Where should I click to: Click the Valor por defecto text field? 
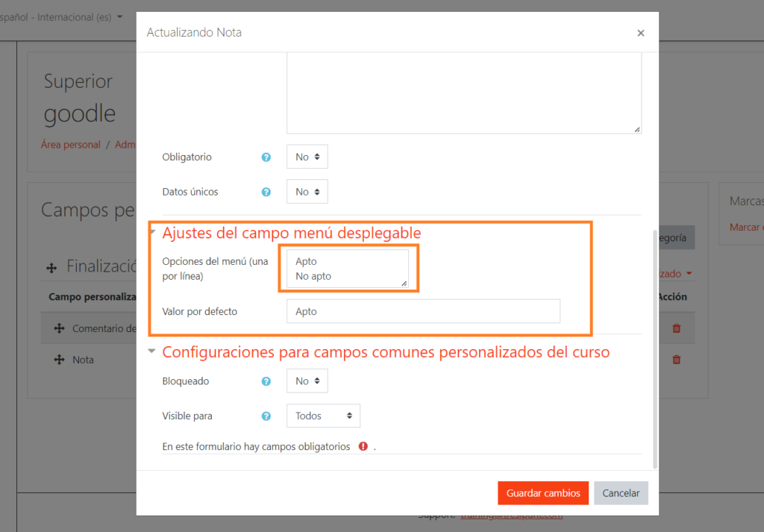(x=423, y=311)
